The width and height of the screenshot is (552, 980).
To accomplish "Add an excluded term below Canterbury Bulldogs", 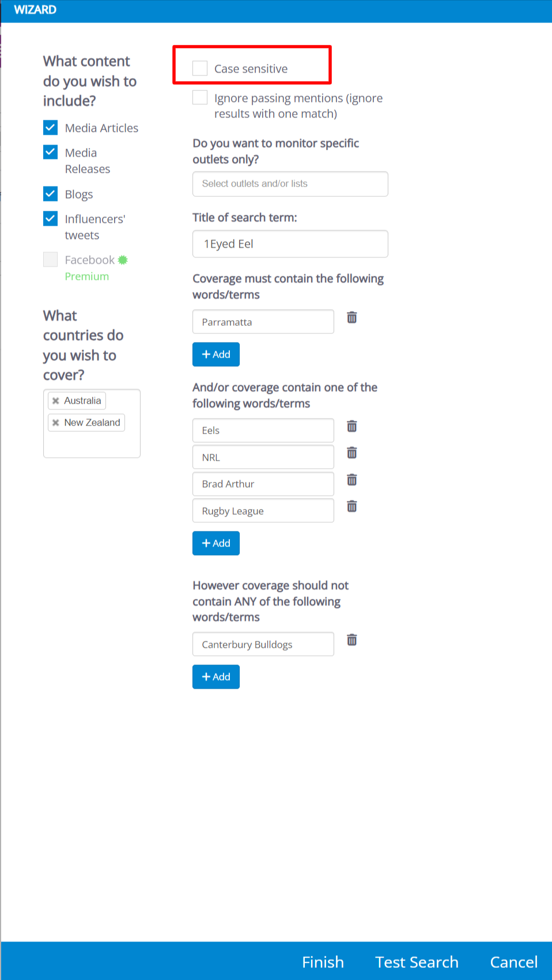I will pos(216,677).
